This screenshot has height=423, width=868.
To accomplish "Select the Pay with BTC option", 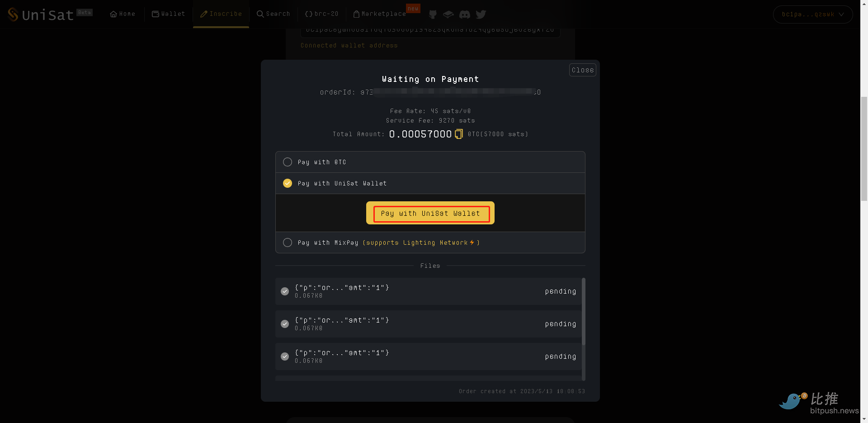I will point(430,162).
